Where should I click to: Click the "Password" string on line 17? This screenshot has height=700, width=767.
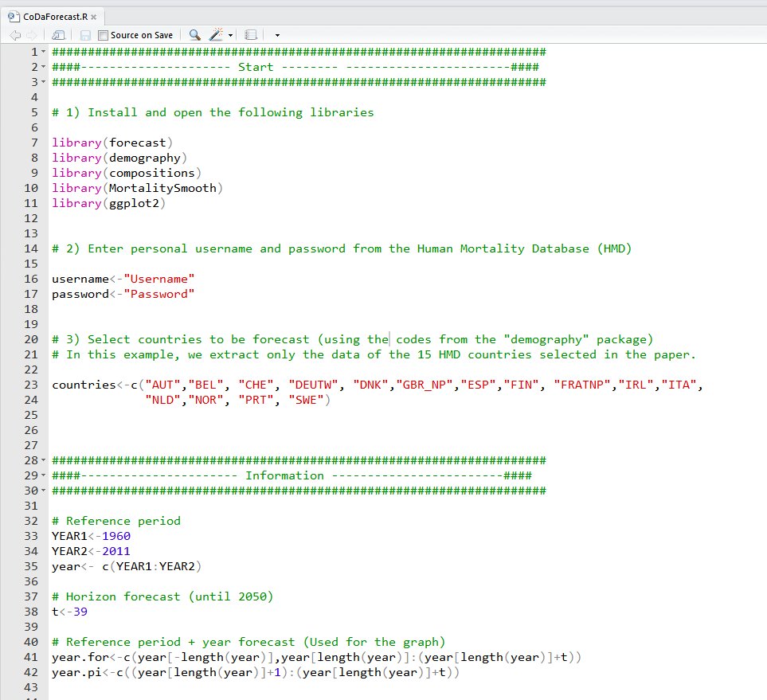159,294
